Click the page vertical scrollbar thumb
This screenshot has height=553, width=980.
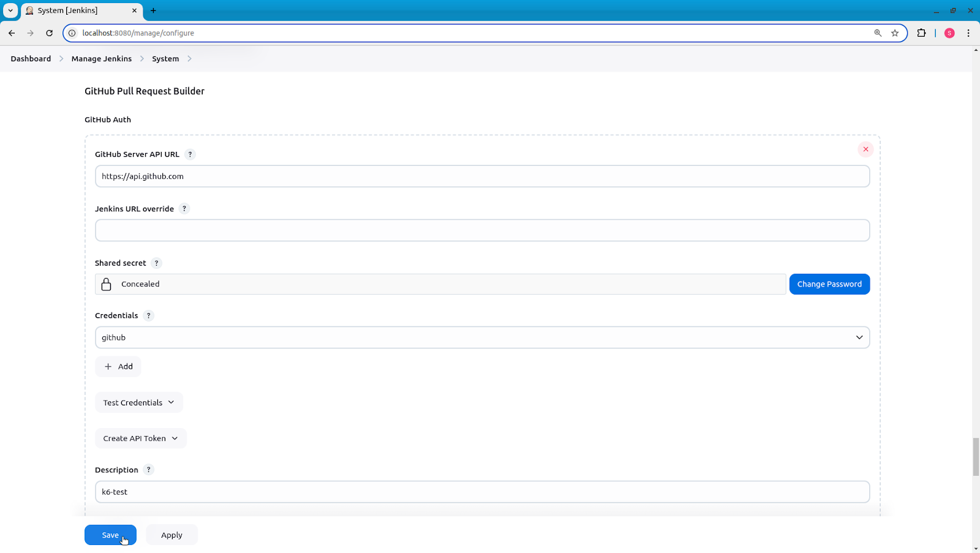[x=976, y=457]
